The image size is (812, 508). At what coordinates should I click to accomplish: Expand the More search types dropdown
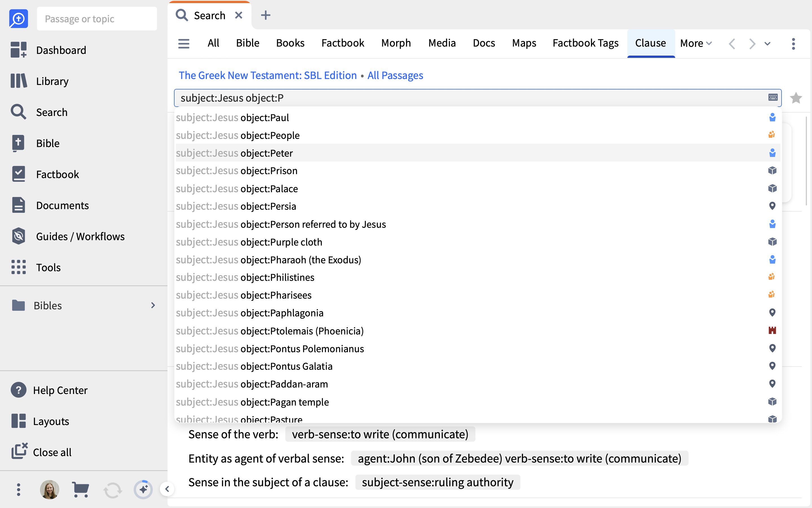click(696, 43)
